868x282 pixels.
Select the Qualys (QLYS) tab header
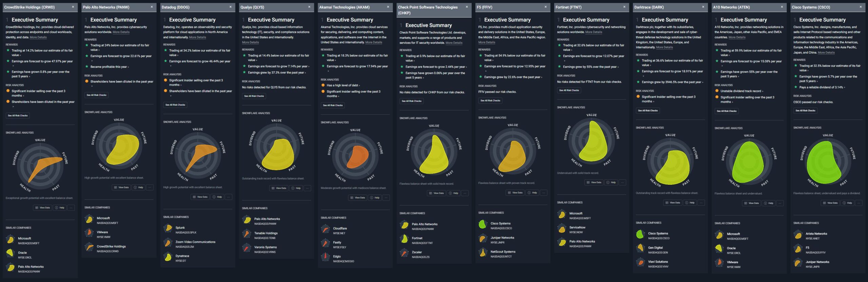coord(276,7)
